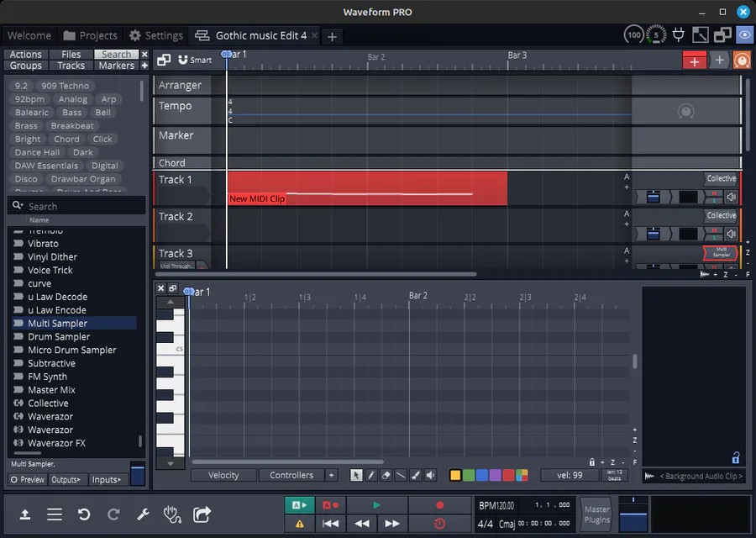This screenshot has width=756, height=538.
Task: Open the Background Audio Clip selector
Action: 695,476
